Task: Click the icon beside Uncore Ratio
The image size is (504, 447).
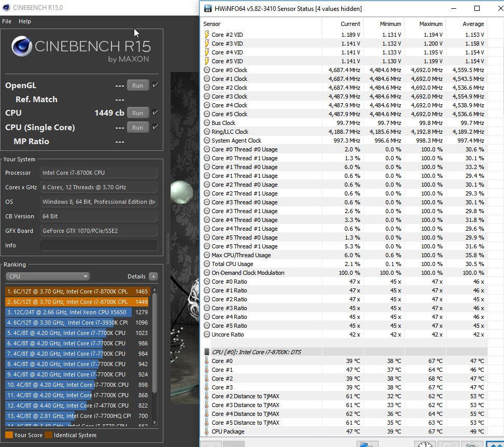Action: coord(207,334)
